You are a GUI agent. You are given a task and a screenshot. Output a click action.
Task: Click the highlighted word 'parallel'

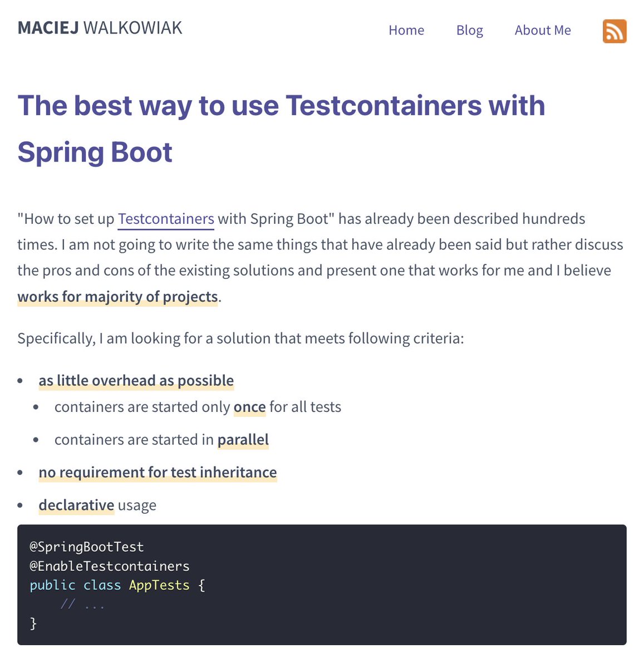pyautogui.click(x=243, y=439)
